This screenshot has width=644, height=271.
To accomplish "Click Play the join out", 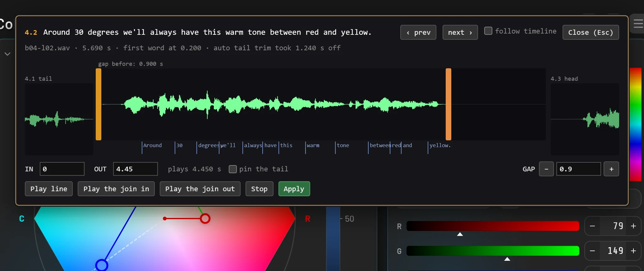I will pyautogui.click(x=200, y=189).
